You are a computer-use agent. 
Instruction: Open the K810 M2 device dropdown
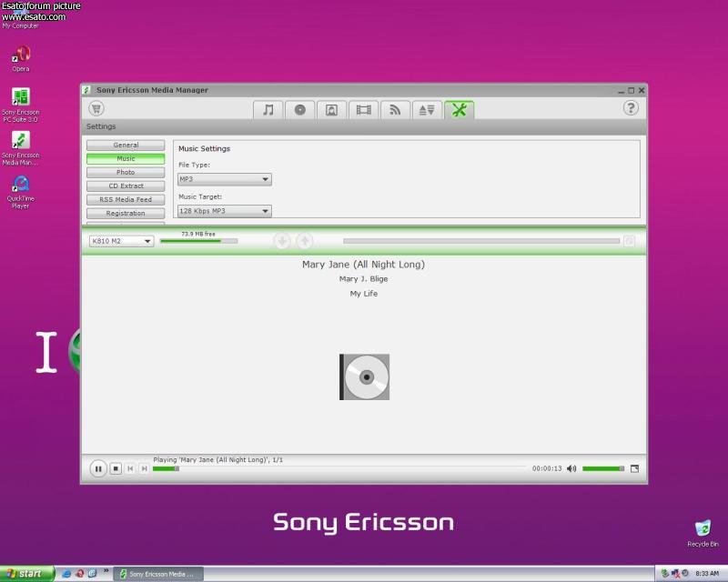point(121,241)
